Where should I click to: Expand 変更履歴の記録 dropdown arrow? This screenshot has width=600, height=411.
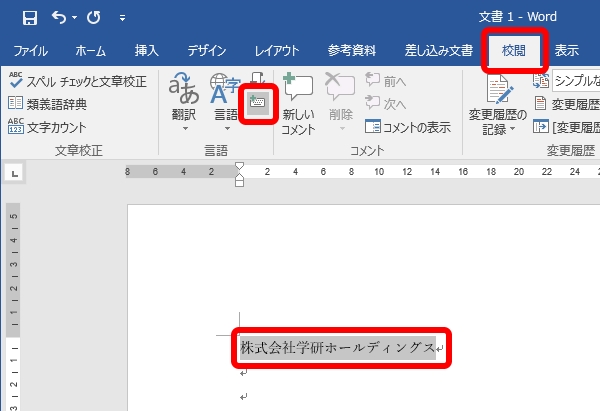(x=512, y=129)
